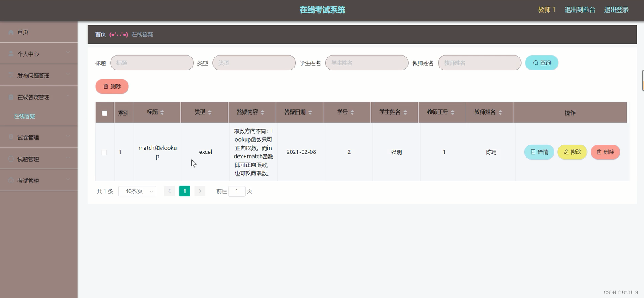Click the 查询 search button
The image size is (644, 298).
pyautogui.click(x=542, y=63)
